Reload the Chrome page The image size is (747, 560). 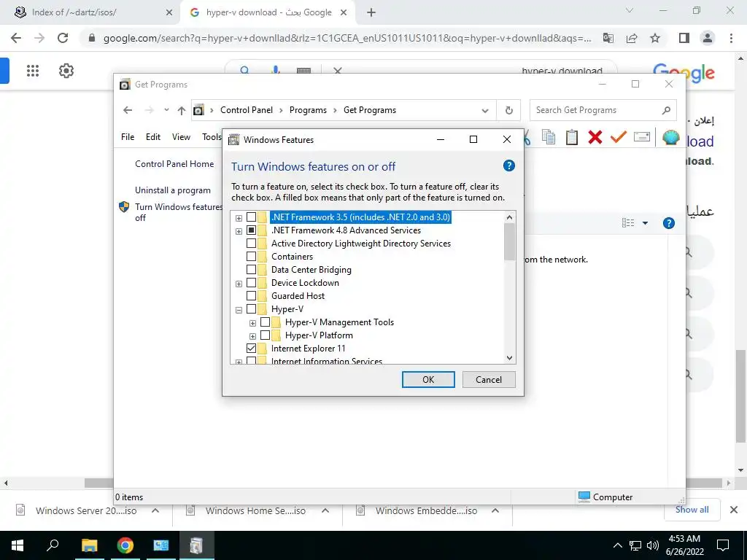(x=63, y=38)
